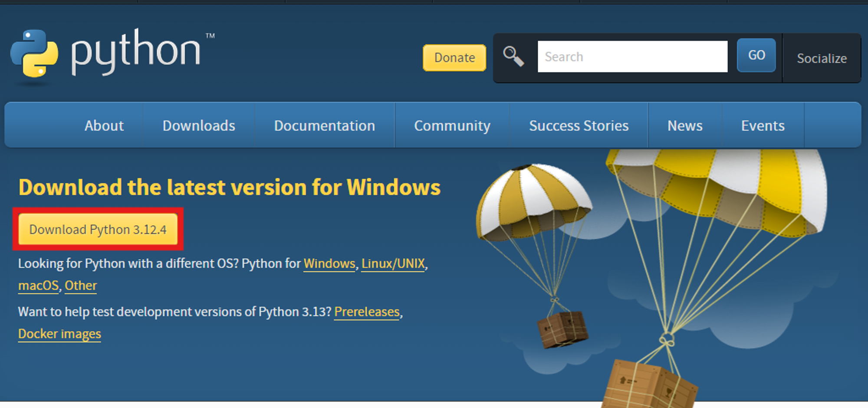Click the 'Download the latest version for Windows' heading

230,188
